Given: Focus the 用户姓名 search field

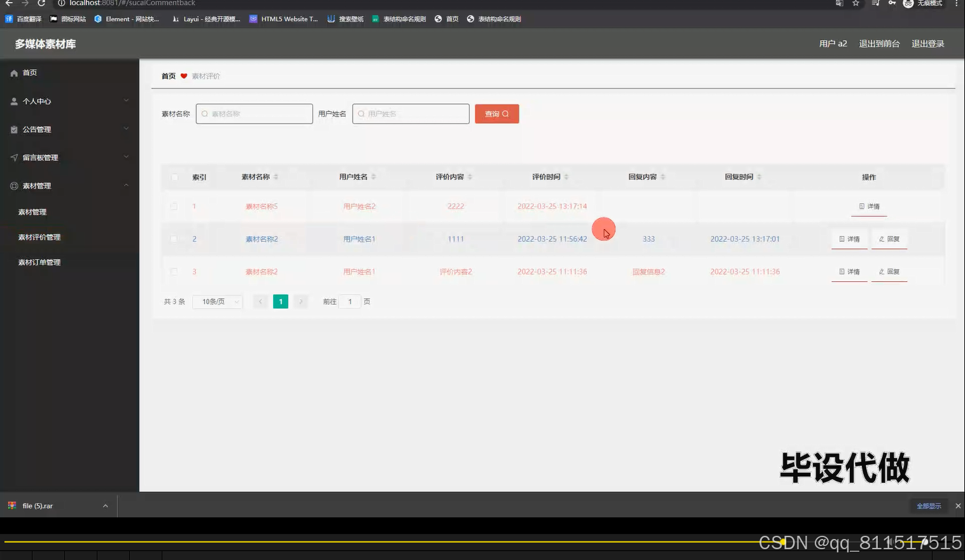Looking at the screenshot, I should pyautogui.click(x=411, y=114).
